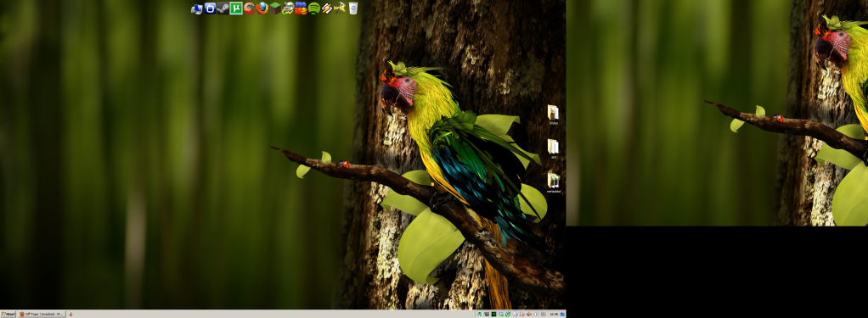The image size is (868, 318).
Task: Open the pickaxe tool dock icon
Action: 340,8
